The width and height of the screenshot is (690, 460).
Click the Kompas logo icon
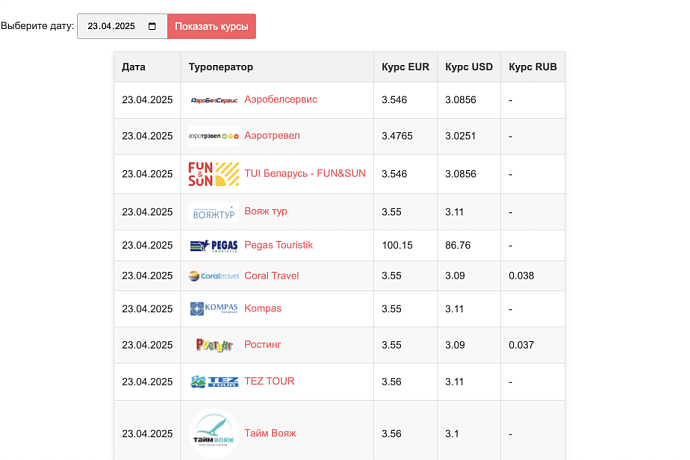(x=213, y=309)
